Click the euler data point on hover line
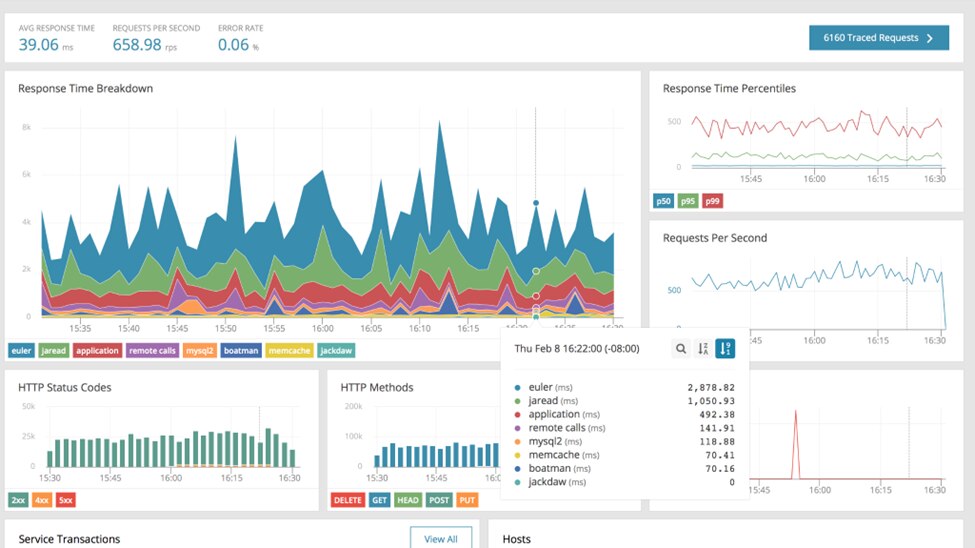This screenshot has width=975, height=548. pos(536,203)
